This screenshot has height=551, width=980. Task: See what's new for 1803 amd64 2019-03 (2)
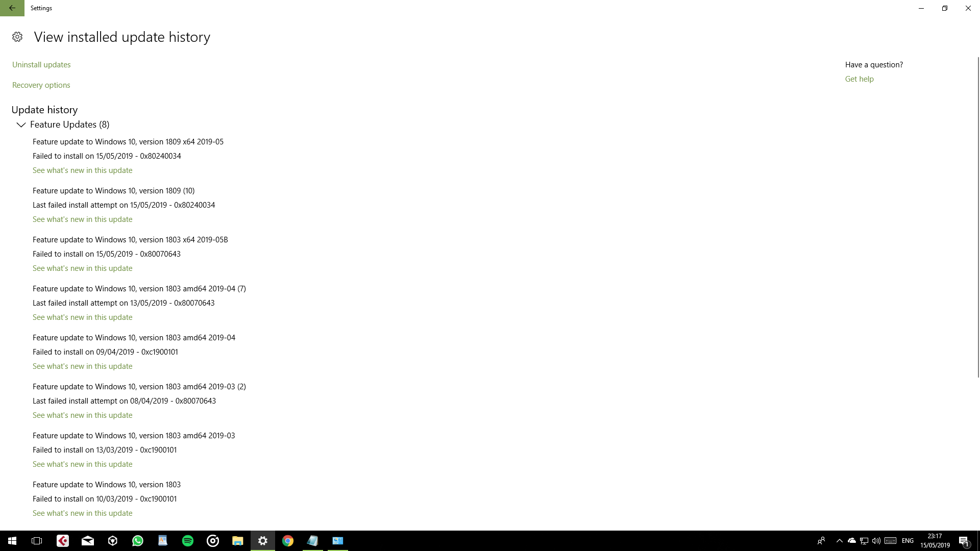click(83, 415)
